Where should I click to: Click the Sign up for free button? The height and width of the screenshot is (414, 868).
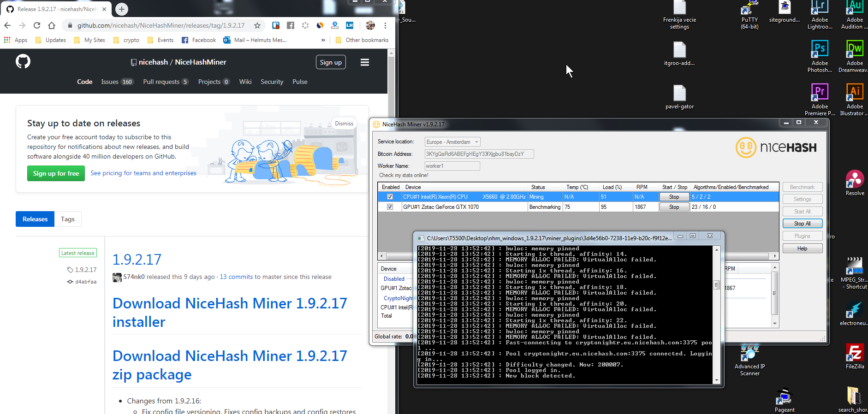(56, 173)
